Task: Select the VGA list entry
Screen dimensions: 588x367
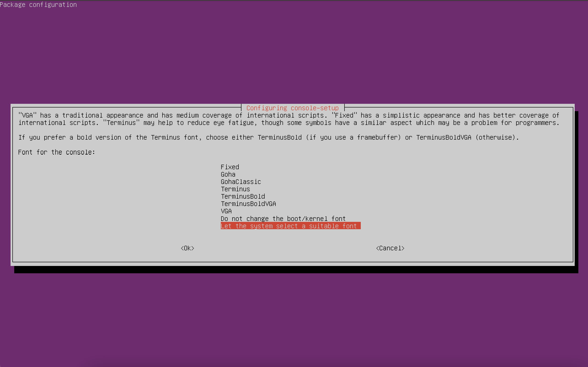Action: pos(226,211)
